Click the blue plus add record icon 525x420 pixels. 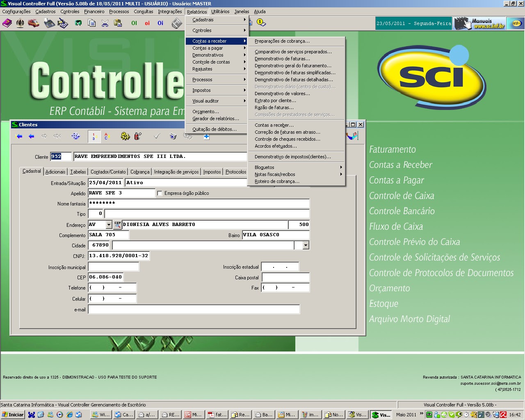pos(206,136)
